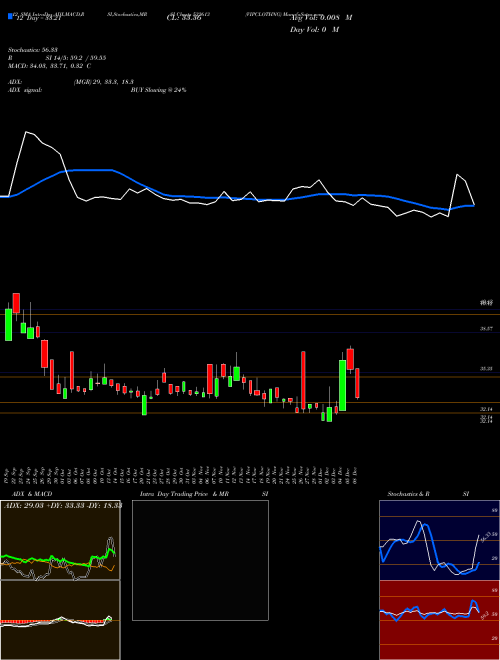The height and width of the screenshot is (660, 500).
Task: Open the blue Stochastics mini chart
Action: pos(439,540)
